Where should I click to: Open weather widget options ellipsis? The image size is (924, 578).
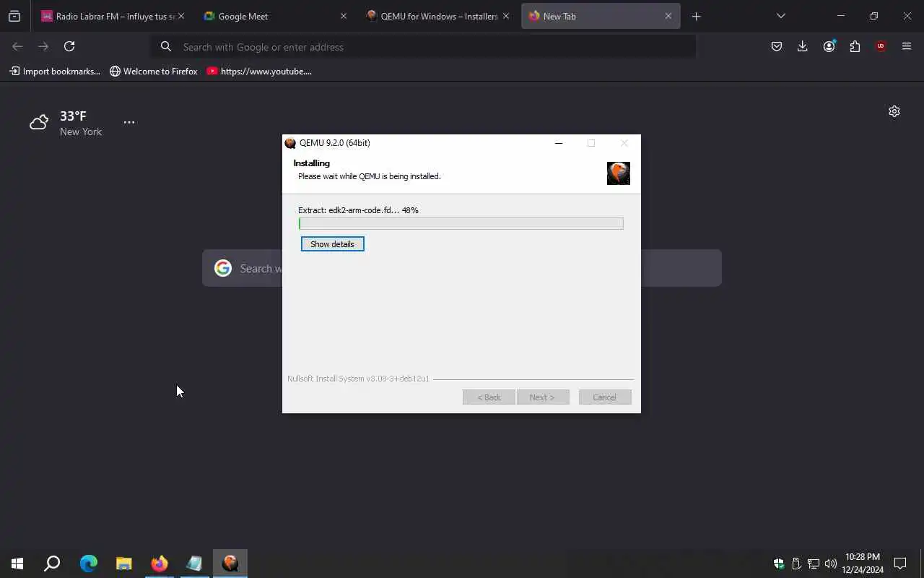point(129,122)
